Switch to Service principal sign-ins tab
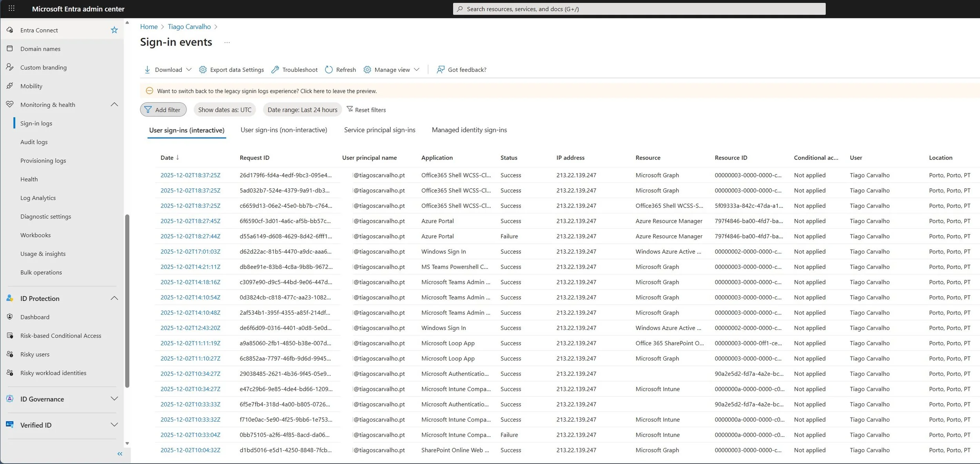Screen dimensions: 980x464 point(379,130)
